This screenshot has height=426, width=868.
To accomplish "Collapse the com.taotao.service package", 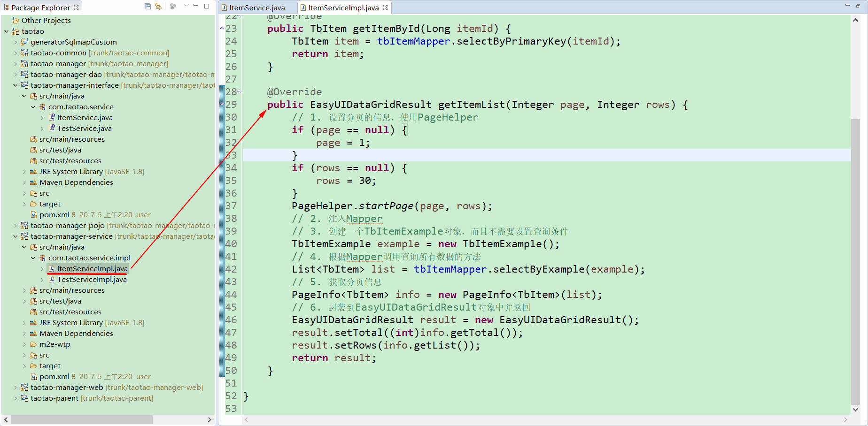I will coord(33,107).
